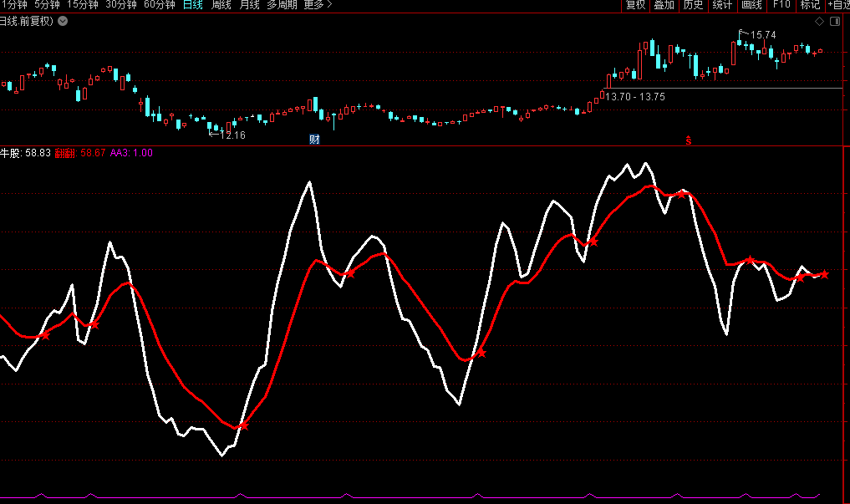Open the 多周期 multi-period view
850x504 pixels.
pyautogui.click(x=282, y=5)
